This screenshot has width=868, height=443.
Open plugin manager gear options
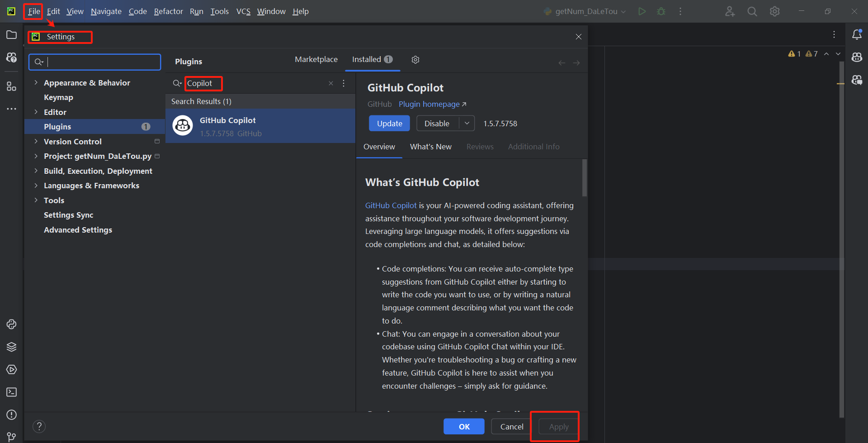[x=415, y=60]
